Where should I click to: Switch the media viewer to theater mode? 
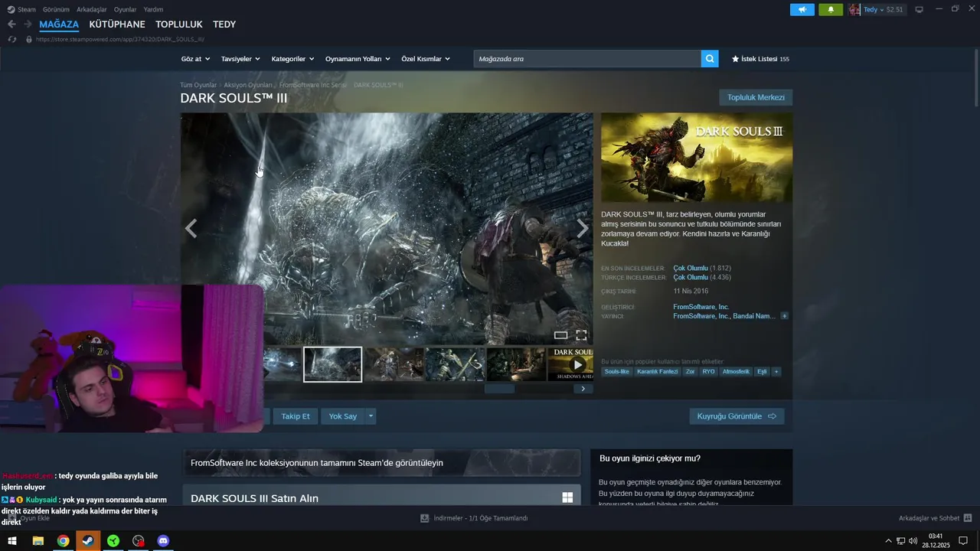pyautogui.click(x=560, y=335)
